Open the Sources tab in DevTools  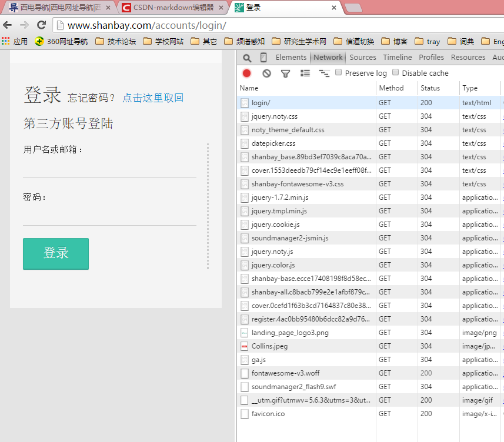pyautogui.click(x=362, y=58)
